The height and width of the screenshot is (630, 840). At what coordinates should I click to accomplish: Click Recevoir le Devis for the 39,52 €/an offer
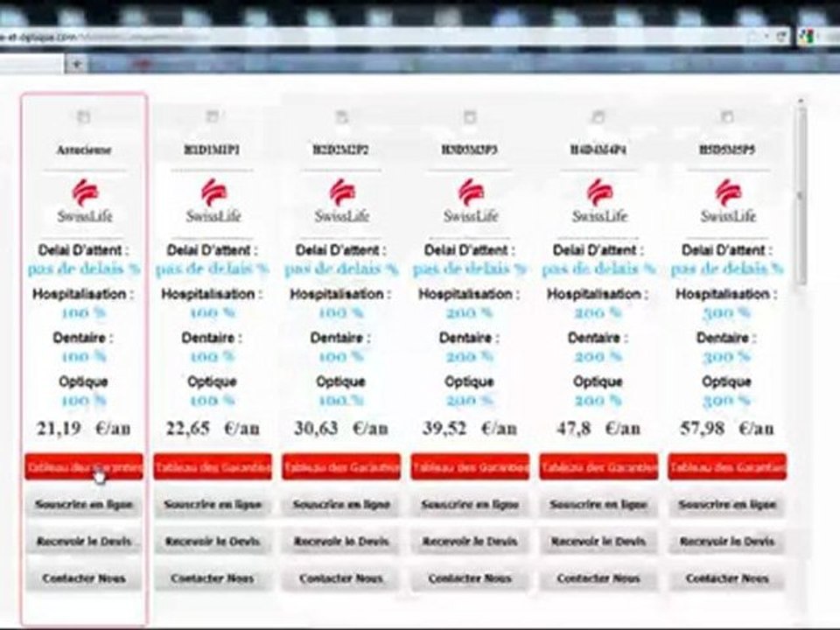point(470,542)
